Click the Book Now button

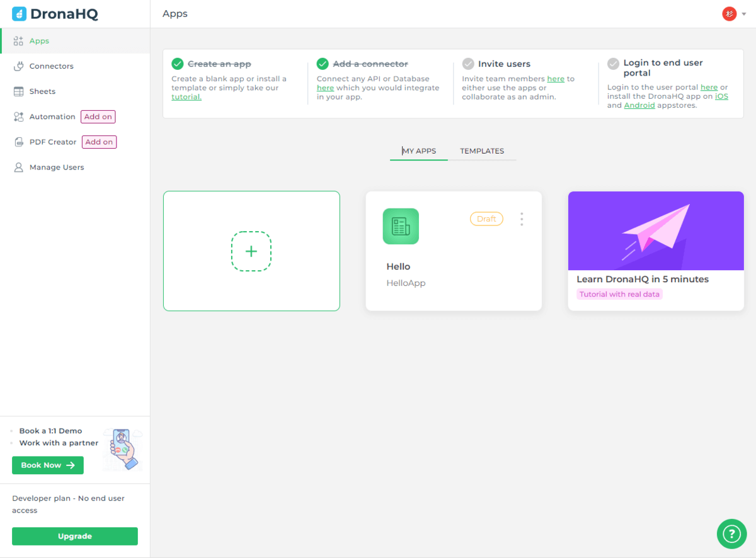48,465
